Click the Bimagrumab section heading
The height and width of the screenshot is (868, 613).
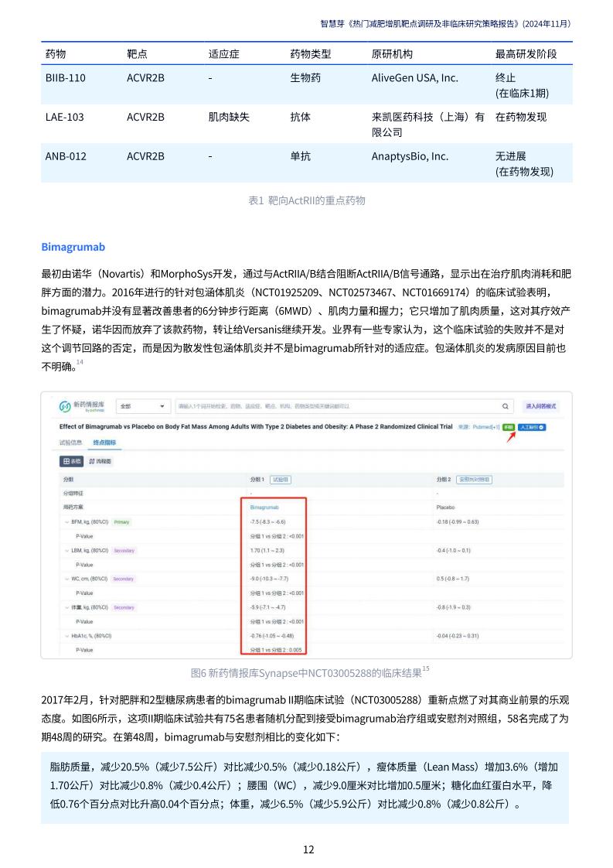73,247
